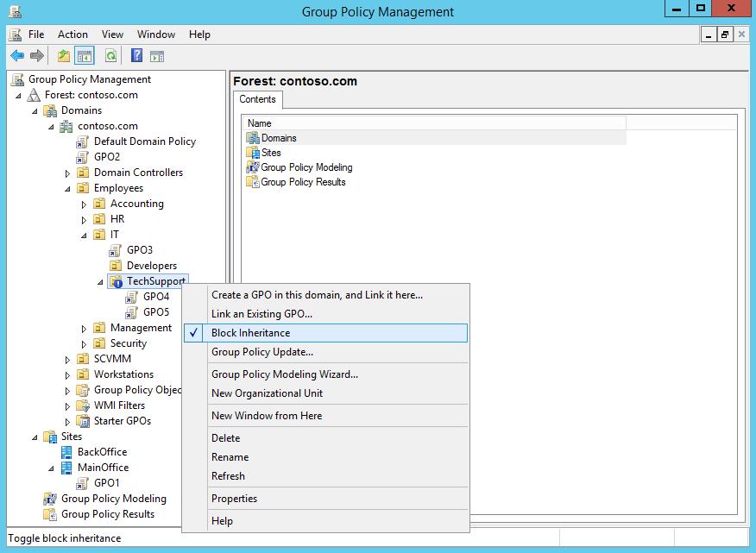Restore the inner MMC child window

click(x=725, y=35)
